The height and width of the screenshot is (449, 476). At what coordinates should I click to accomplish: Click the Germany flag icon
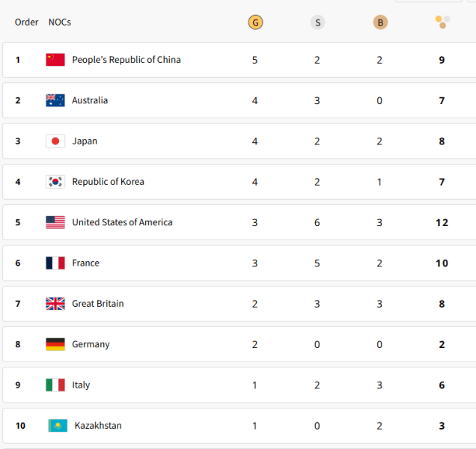[55, 344]
